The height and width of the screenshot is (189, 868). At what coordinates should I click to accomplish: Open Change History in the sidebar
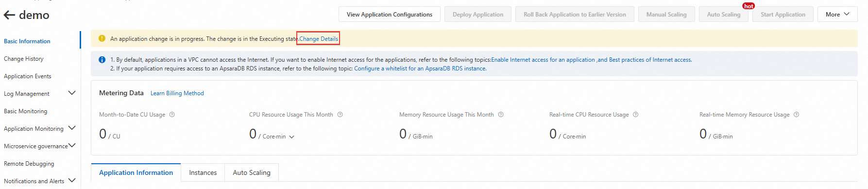click(24, 59)
